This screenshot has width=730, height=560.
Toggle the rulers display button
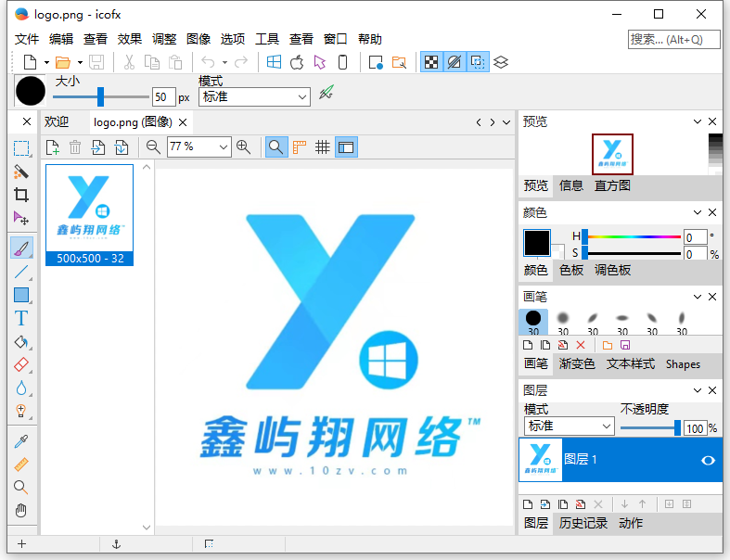300,147
